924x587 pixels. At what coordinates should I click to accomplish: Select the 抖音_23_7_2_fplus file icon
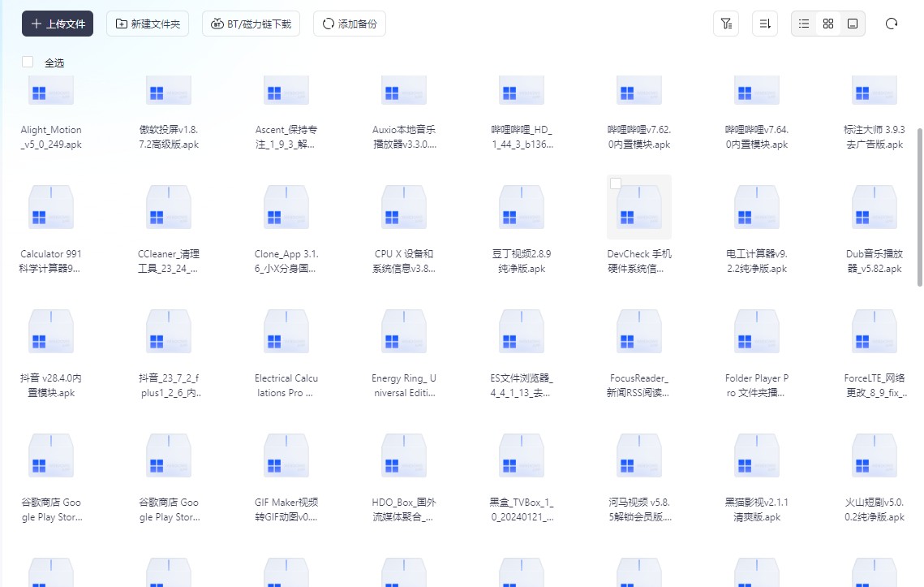tap(169, 331)
